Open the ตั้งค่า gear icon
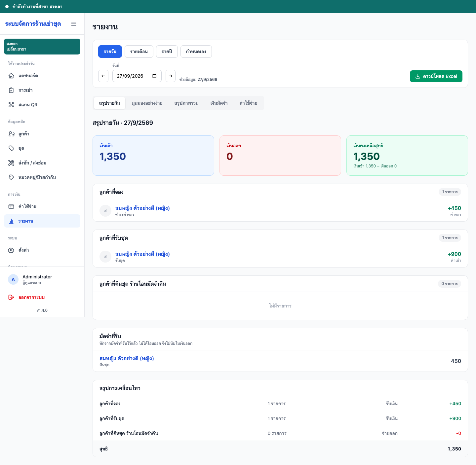Screen dimensions: 476x465 11,250
